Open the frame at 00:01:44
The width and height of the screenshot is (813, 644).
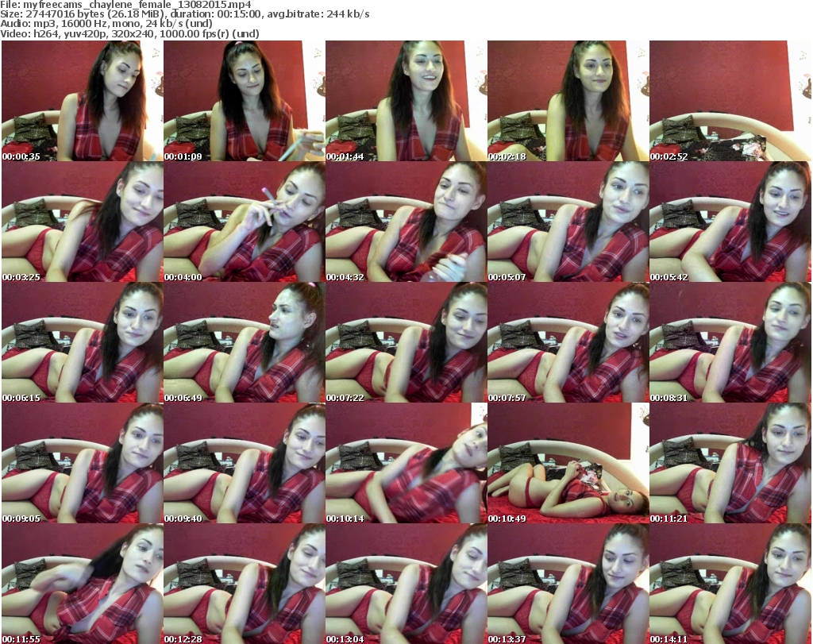[x=406, y=101]
